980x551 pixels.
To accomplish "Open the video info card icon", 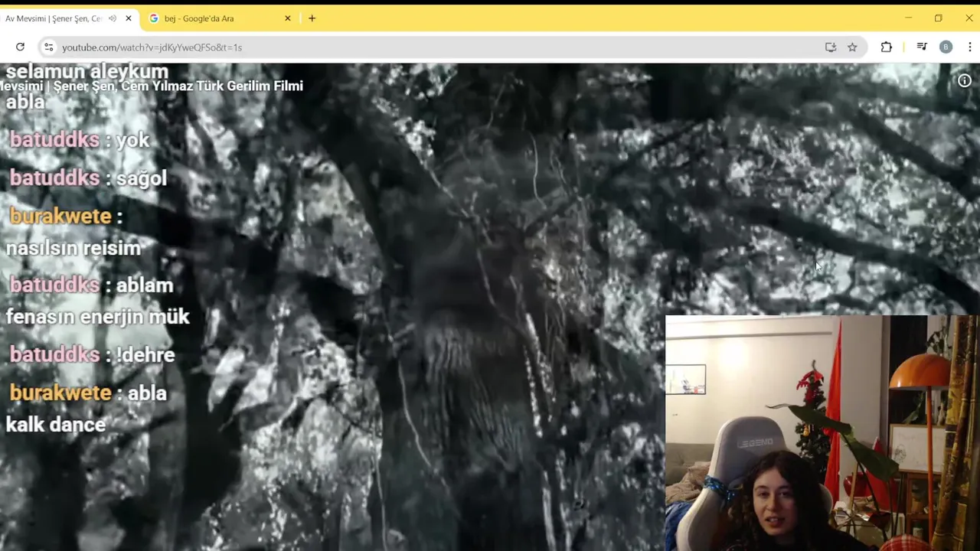I will pos(965,81).
